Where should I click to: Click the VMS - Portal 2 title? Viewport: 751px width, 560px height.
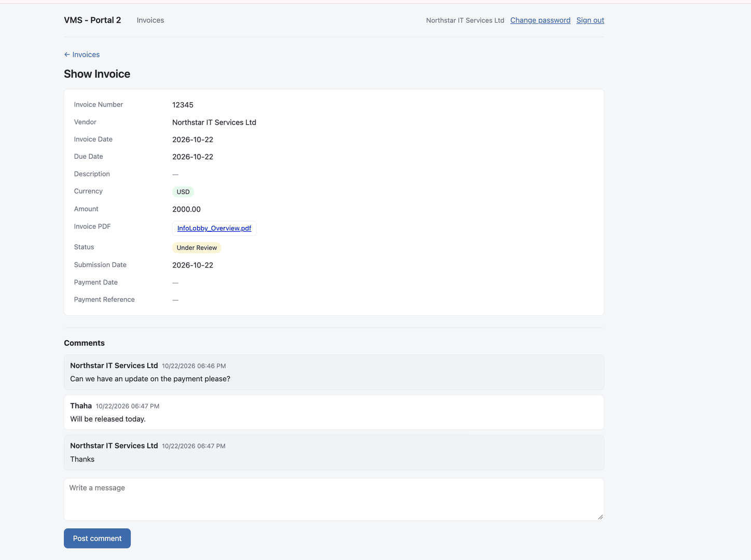click(92, 20)
